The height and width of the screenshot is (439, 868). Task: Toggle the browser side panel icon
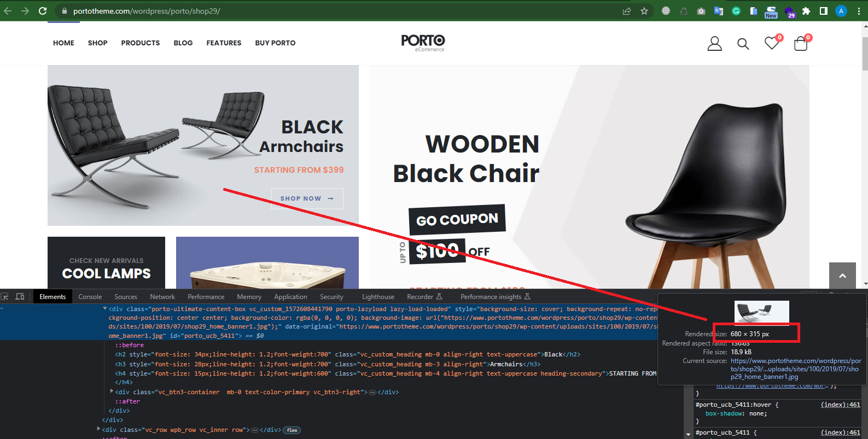tap(823, 11)
